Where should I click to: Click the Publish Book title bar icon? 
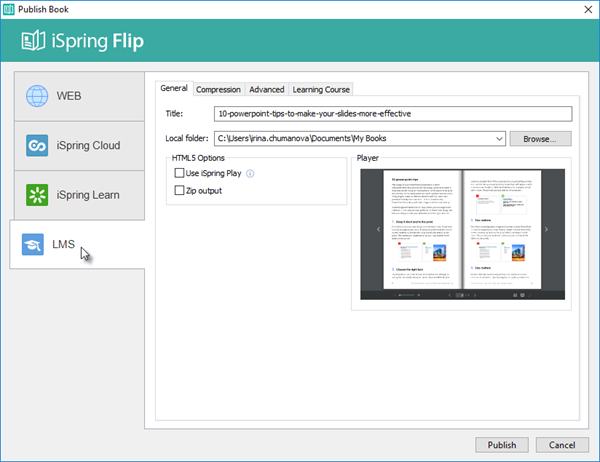coord(8,9)
